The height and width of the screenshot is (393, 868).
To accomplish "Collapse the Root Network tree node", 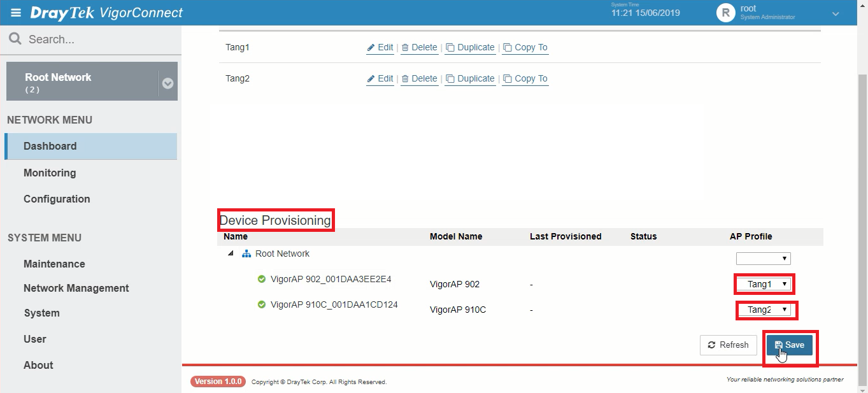I will pyautogui.click(x=231, y=254).
